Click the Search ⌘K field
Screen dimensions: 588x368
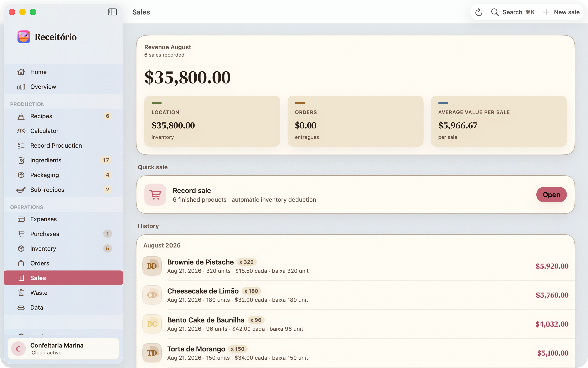coord(513,12)
